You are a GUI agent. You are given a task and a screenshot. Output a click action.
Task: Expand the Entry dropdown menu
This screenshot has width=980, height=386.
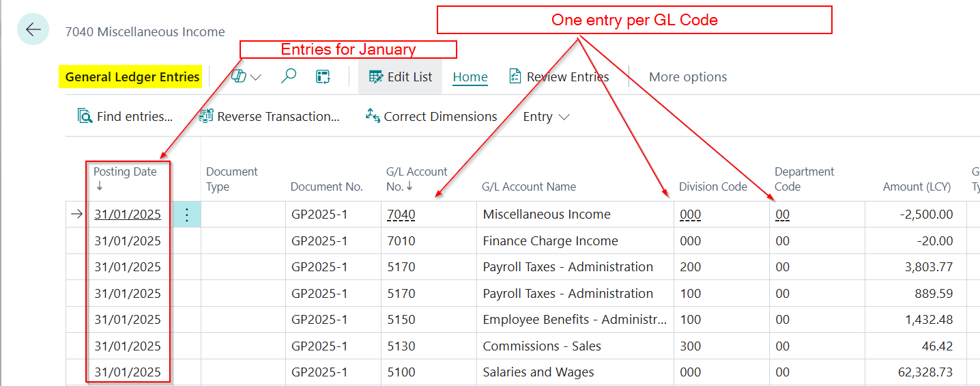(x=546, y=116)
